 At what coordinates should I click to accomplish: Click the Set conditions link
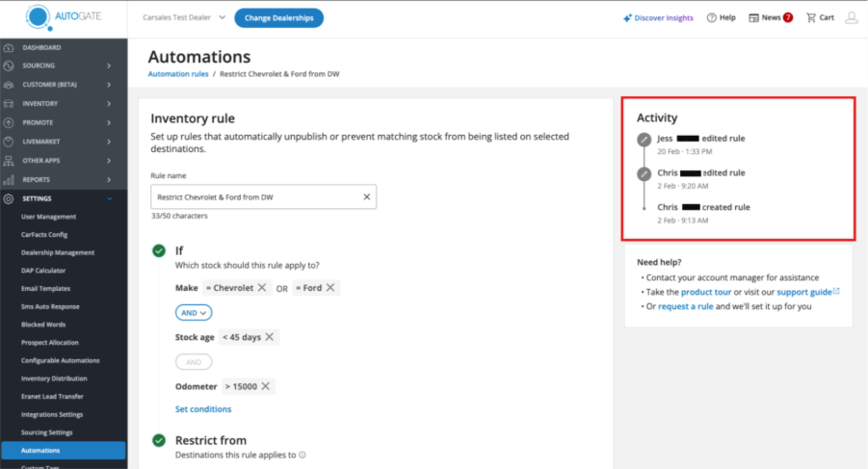click(203, 409)
